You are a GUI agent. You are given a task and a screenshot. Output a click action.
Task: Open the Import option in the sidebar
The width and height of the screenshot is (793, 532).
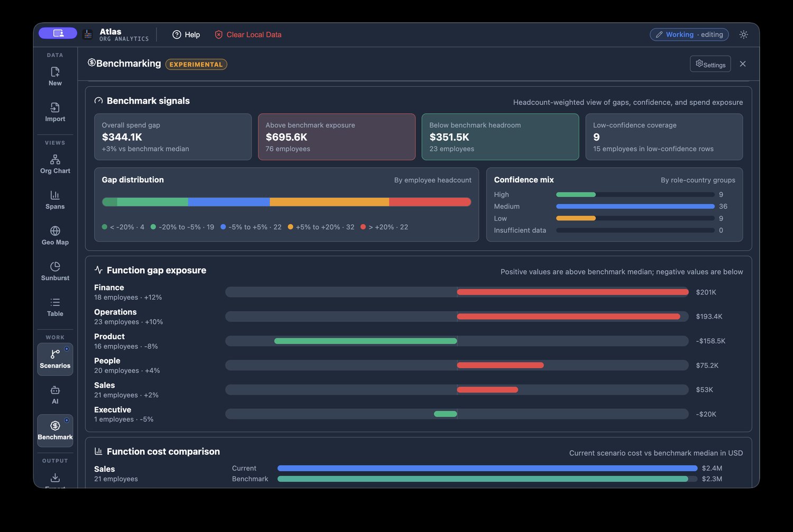pos(55,112)
